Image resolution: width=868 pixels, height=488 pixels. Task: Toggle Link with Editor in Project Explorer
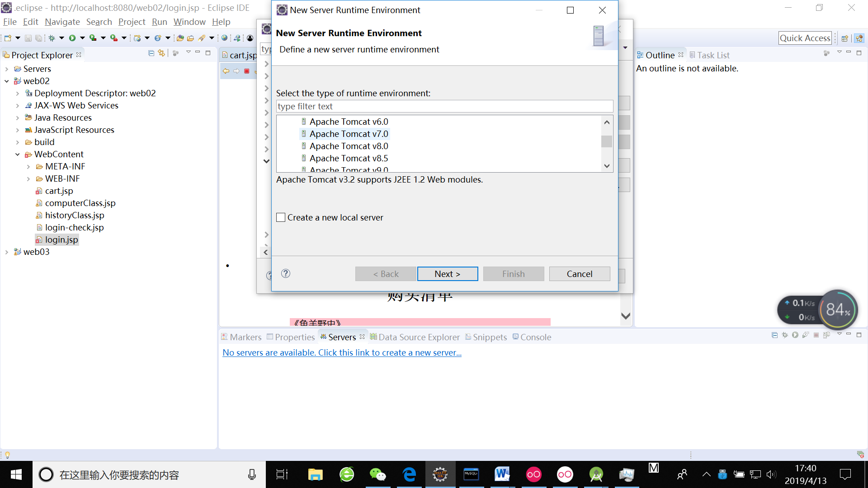pyautogui.click(x=161, y=53)
